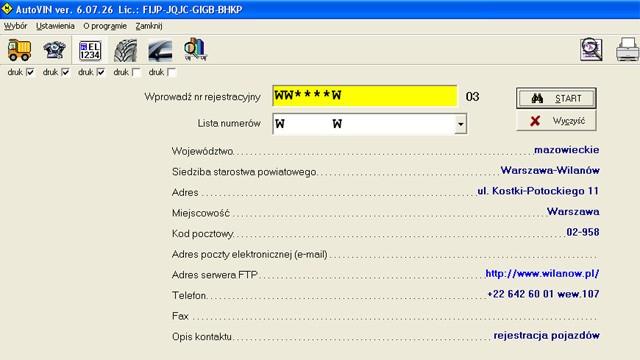The height and width of the screenshot is (360, 640).
Task: Enable druk checkbox under car body icon
Action: click(171, 72)
